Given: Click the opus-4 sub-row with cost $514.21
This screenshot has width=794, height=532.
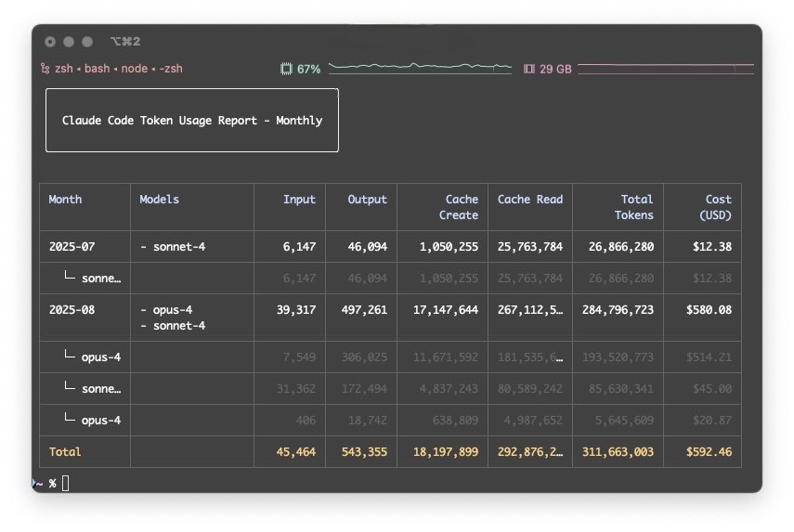Looking at the screenshot, I should pyautogui.click(x=390, y=357).
